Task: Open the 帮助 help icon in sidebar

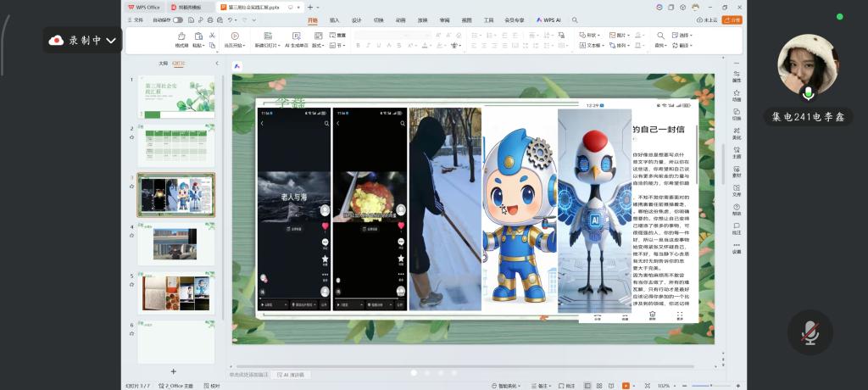Action: point(736,209)
